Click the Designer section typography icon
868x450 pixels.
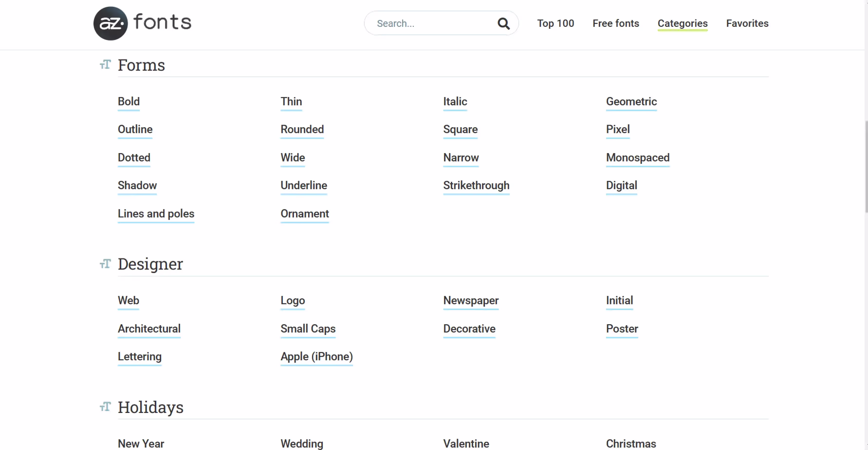click(x=105, y=264)
